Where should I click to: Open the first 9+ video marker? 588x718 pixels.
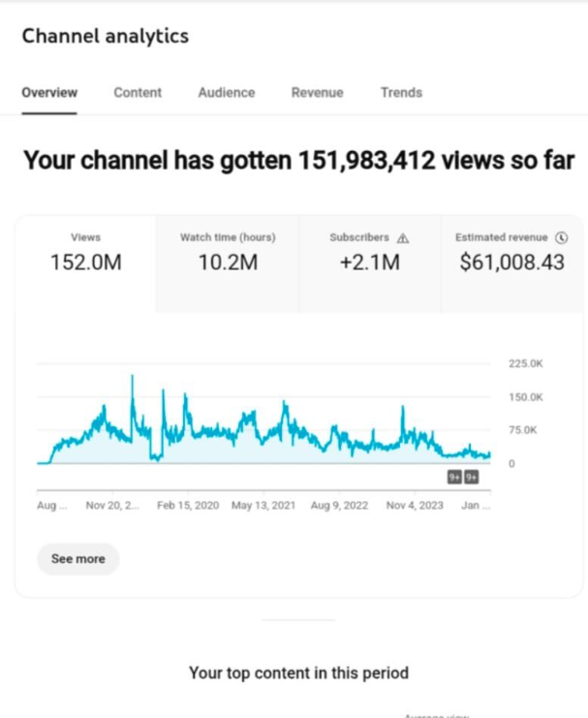(x=454, y=478)
